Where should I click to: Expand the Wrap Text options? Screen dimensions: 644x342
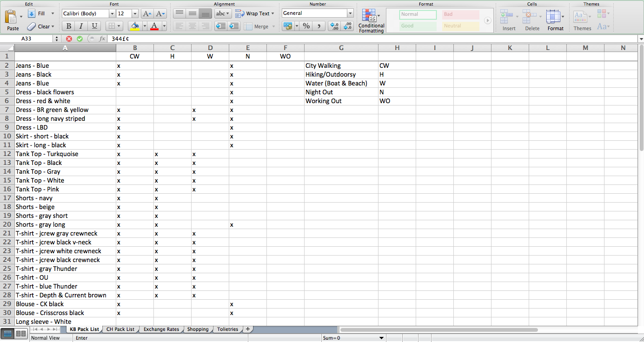pyautogui.click(x=272, y=13)
